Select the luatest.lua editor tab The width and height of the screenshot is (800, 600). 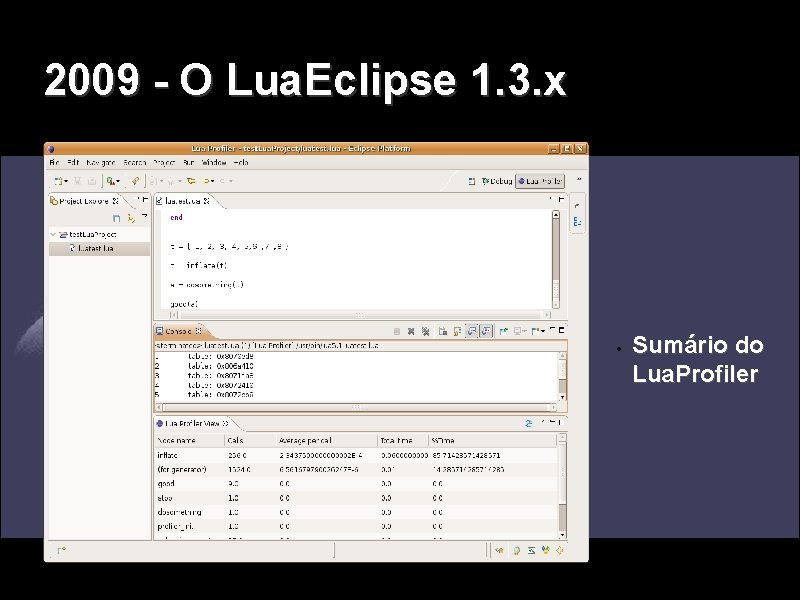[183, 201]
